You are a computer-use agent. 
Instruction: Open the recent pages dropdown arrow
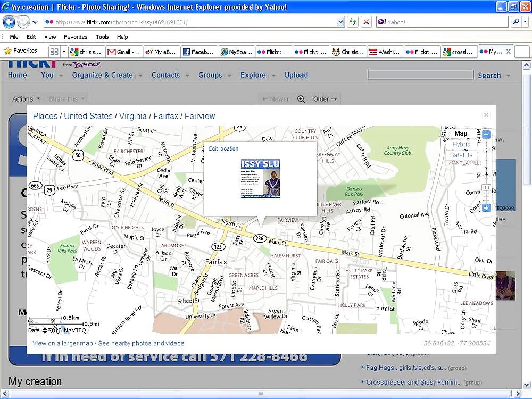[35, 22]
